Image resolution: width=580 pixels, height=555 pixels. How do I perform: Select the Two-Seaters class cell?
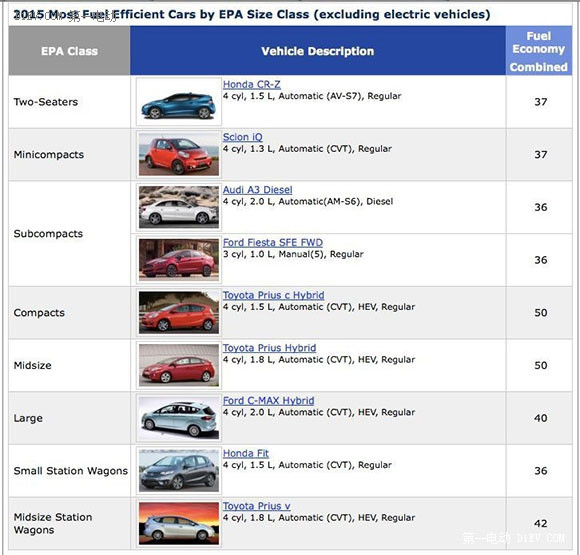click(69, 102)
